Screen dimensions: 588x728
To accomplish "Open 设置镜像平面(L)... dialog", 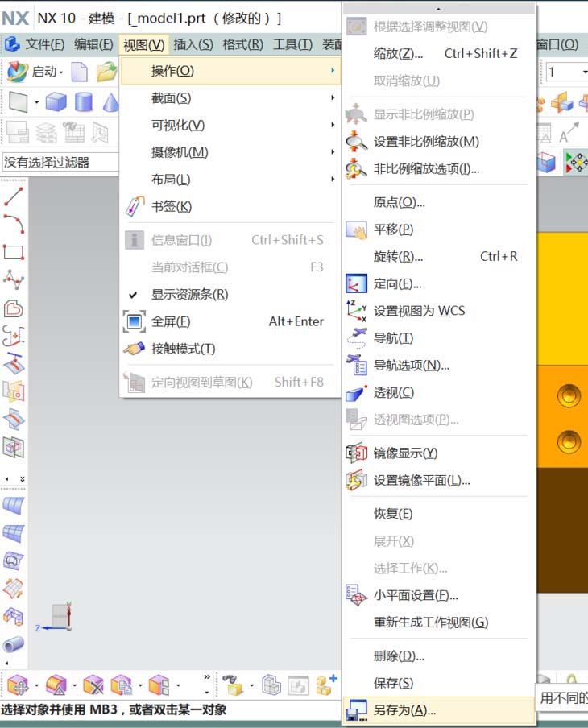I will tap(438, 480).
